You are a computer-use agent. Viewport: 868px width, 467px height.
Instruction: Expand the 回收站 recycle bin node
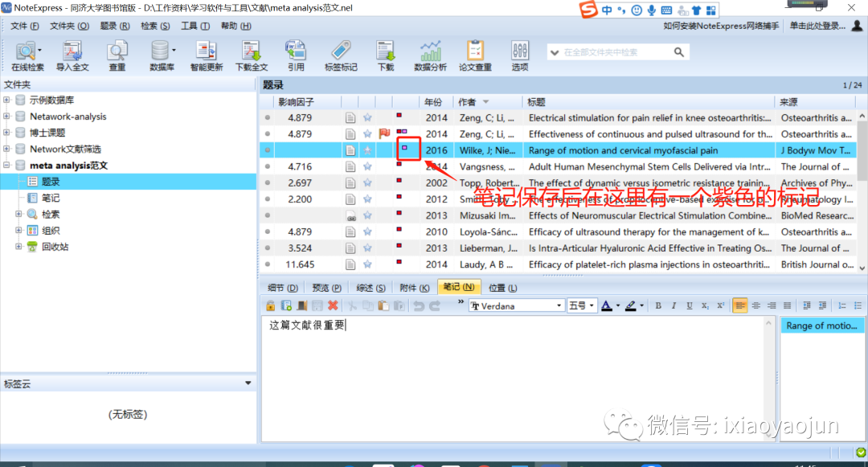[x=18, y=247]
